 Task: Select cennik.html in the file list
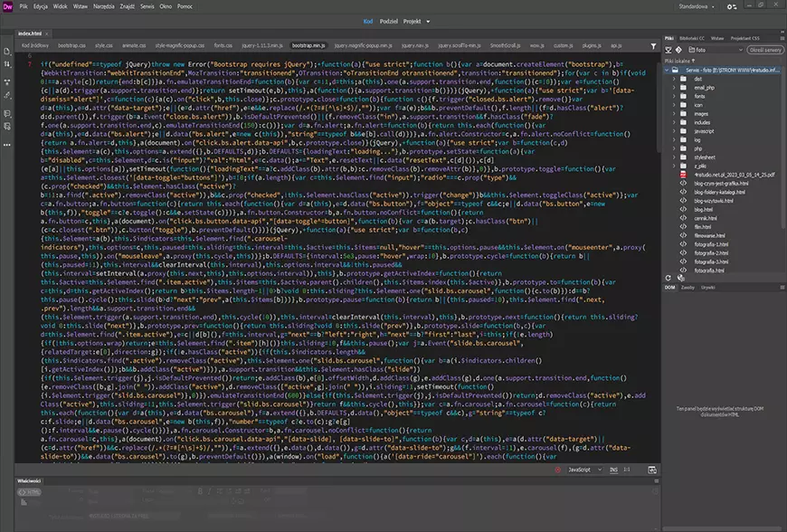click(706, 218)
